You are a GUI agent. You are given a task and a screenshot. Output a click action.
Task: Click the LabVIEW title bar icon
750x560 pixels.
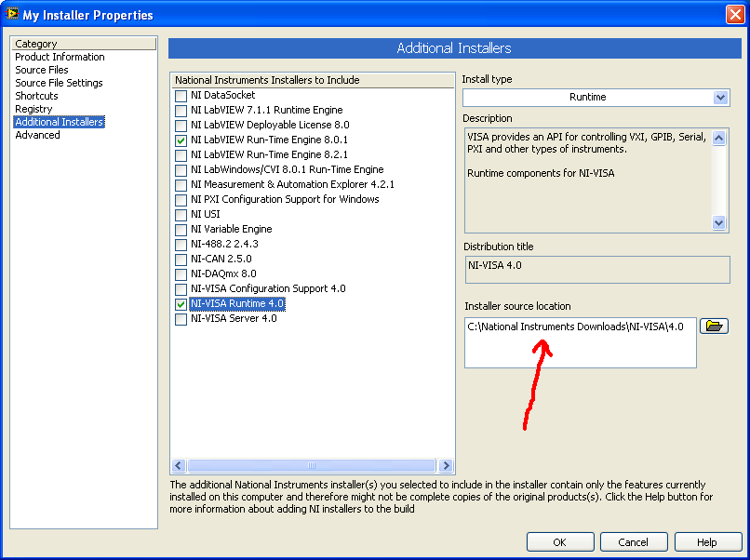tap(11, 13)
